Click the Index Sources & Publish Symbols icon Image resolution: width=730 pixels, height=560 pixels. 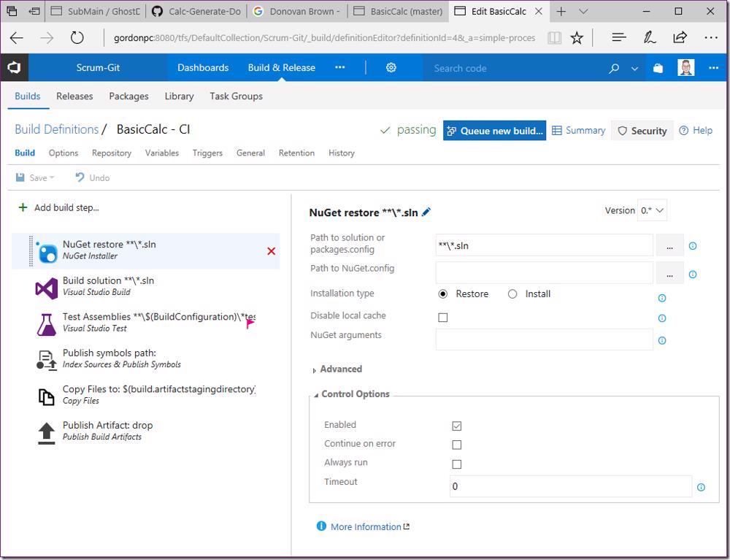pyautogui.click(x=47, y=361)
